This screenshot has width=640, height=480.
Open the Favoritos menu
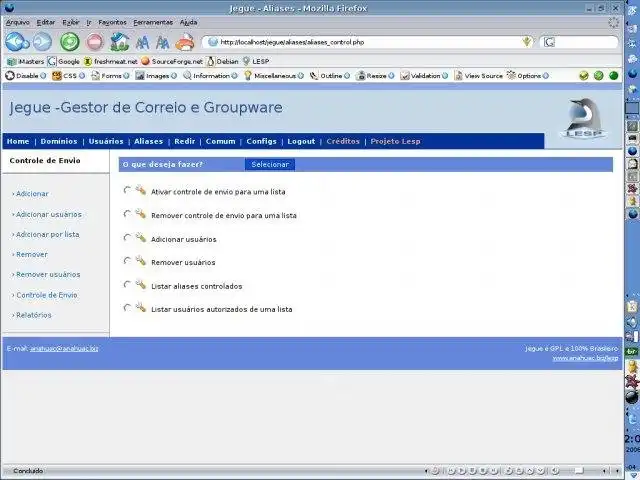[112, 22]
